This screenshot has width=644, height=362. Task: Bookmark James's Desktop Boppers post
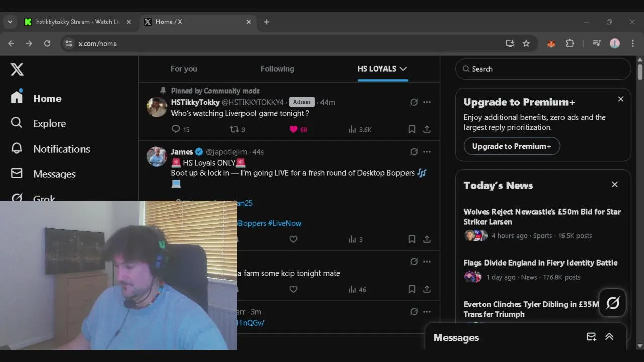pos(412,239)
